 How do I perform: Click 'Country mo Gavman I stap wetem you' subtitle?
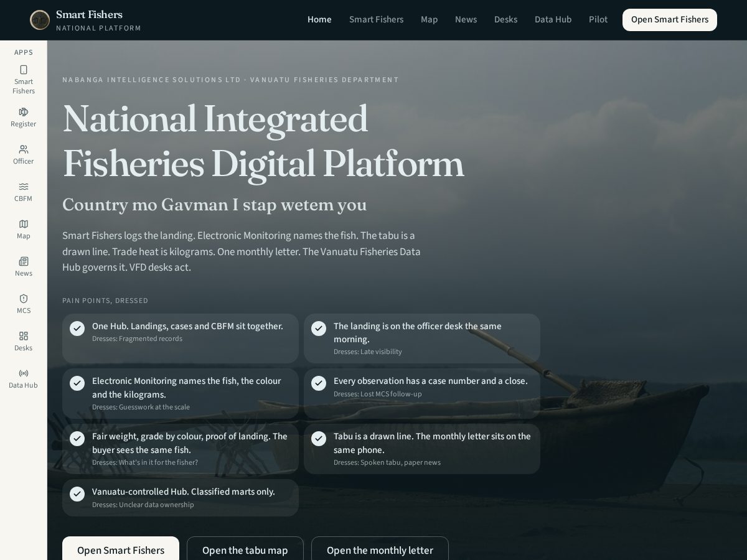coord(215,205)
